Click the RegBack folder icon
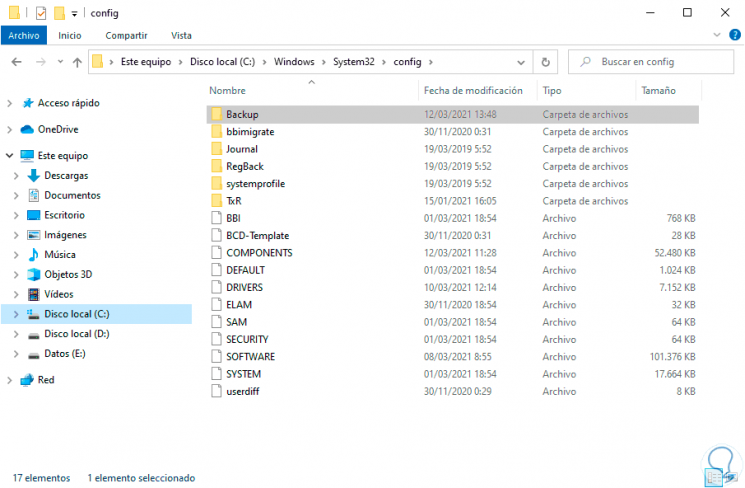Viewport: 745px width, 488px height. (x=216, y=166)
